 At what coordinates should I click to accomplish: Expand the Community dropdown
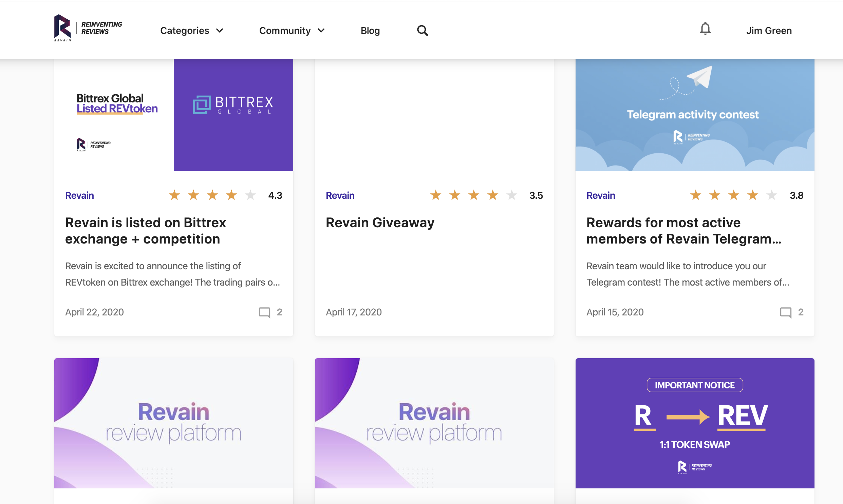click(x=292, y=30)
